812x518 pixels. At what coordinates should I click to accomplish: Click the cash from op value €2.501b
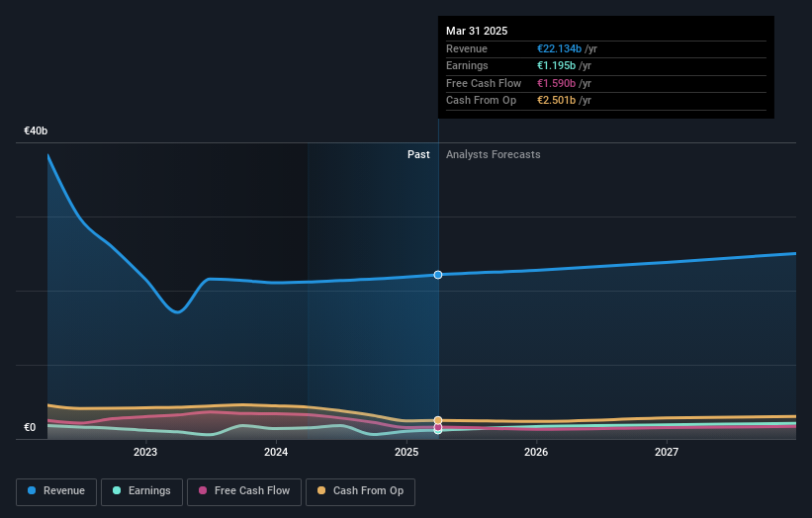point(556,101)
